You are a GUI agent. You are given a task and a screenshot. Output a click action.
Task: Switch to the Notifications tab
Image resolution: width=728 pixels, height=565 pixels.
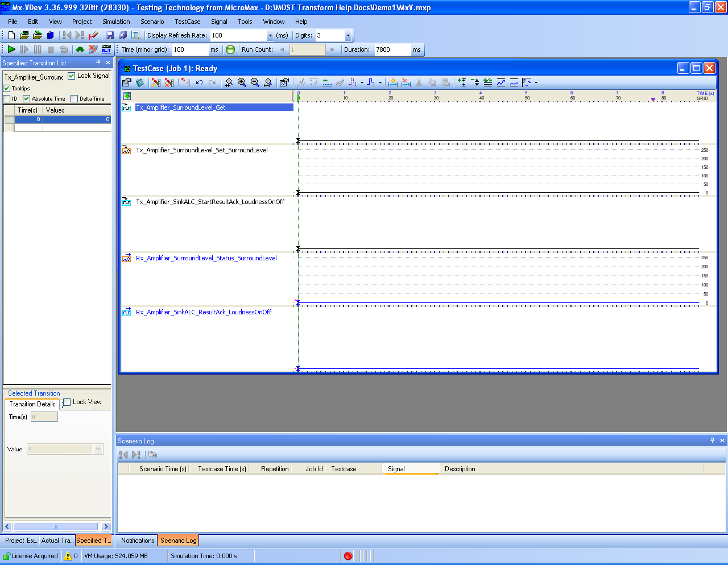[x=138, y=541]
